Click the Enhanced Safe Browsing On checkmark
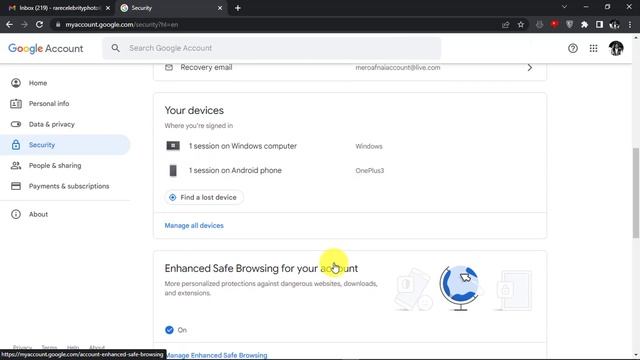640x360 pixels. click(x=169, y=330)
